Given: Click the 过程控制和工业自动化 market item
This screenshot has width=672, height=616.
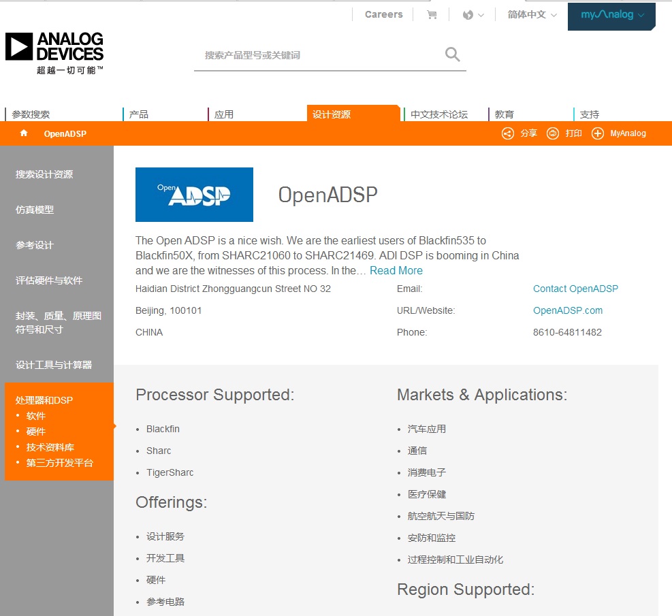Looking at the screenshot, I should 455,560.
